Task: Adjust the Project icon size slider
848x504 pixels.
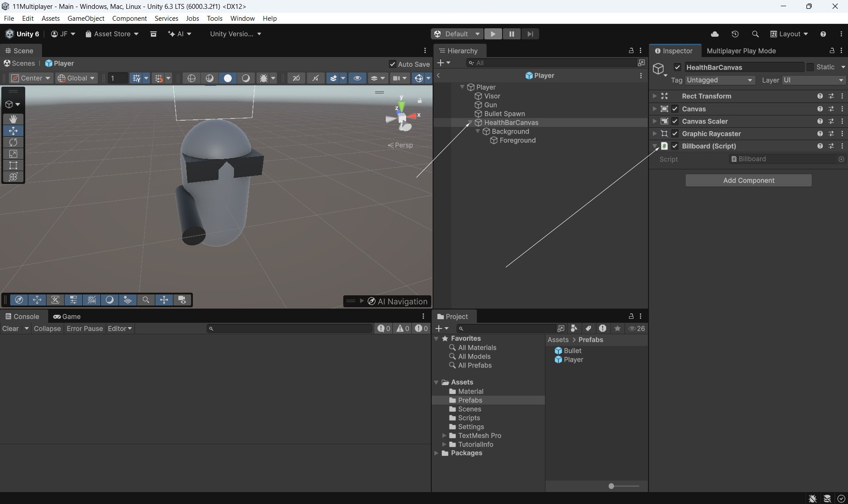Action: (611, 486)
